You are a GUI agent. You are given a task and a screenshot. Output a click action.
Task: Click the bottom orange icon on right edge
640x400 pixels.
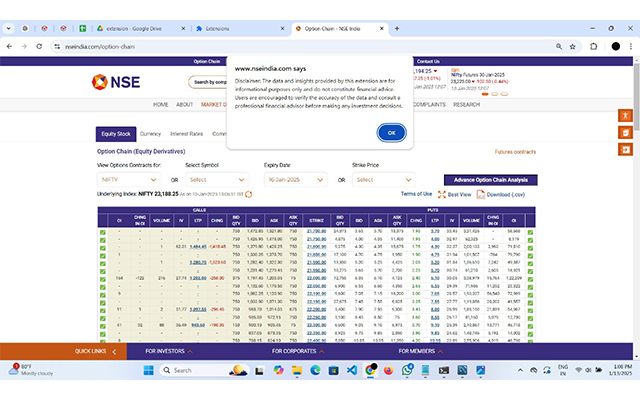(625, 150)
